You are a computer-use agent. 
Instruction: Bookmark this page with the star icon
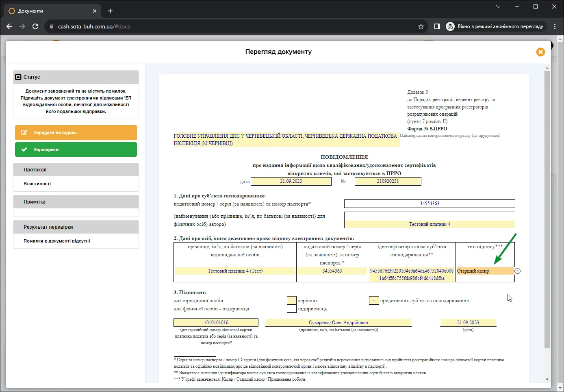click(x=421, y=26)
